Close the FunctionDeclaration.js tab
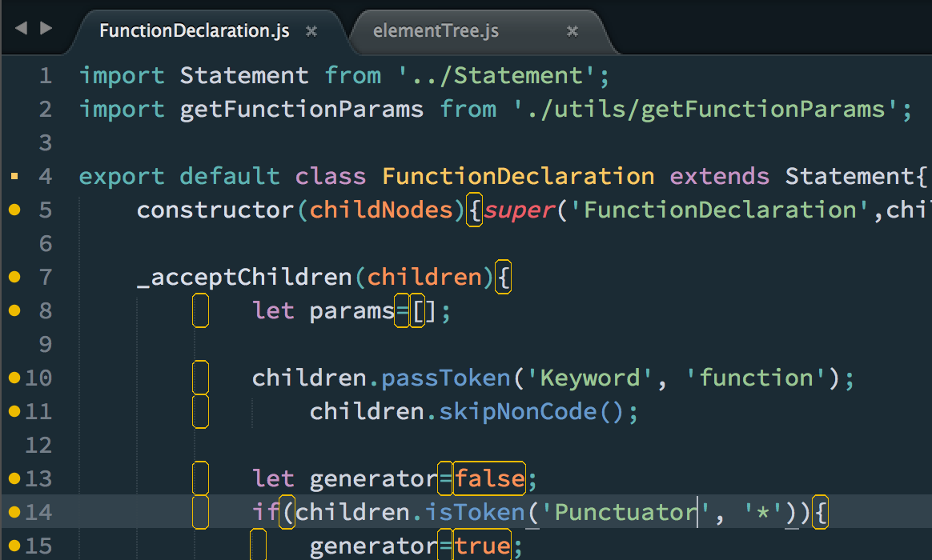932x560 pixels. (311, 31)
